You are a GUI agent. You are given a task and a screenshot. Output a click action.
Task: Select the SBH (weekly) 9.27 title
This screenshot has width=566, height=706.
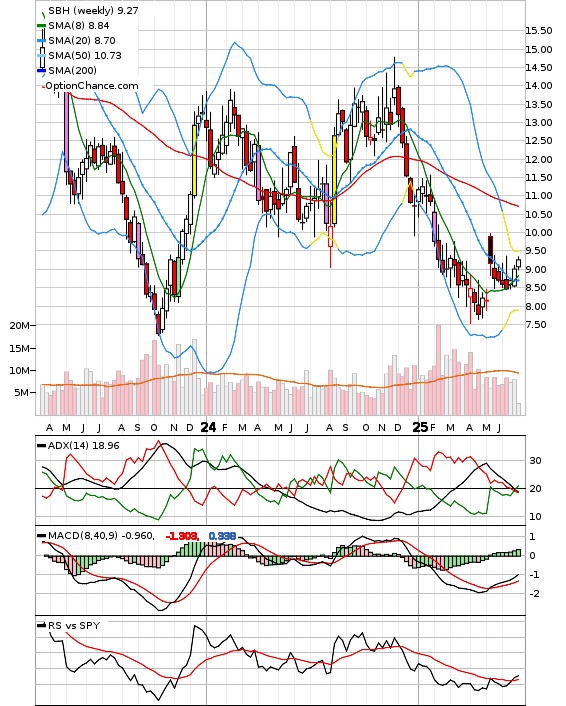(x=93, y=10)
